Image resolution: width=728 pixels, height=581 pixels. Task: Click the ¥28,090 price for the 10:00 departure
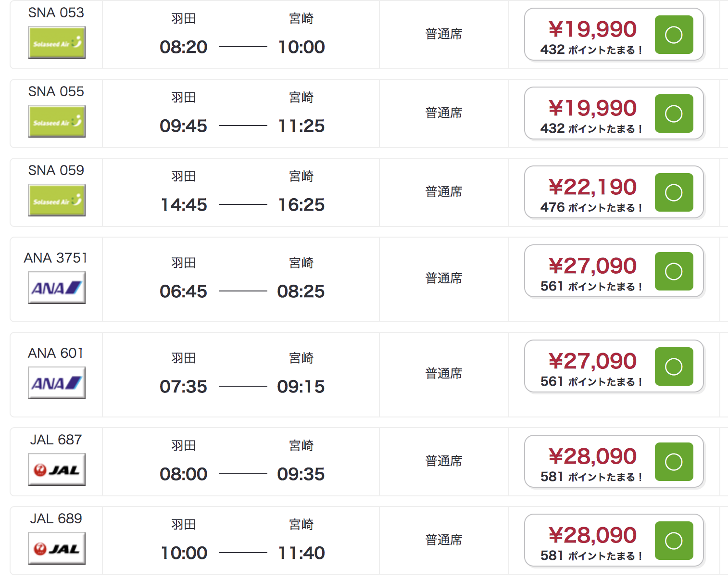(x=592, y=535)
